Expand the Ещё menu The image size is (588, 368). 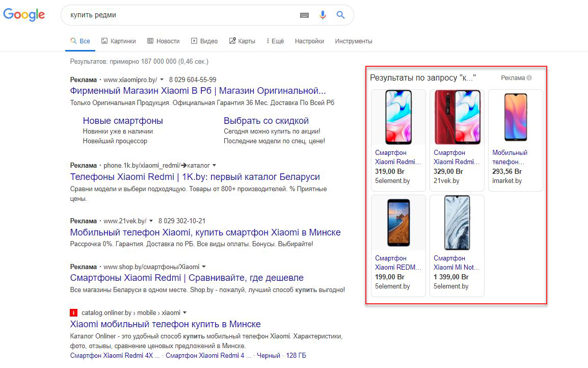pos(275,41)
